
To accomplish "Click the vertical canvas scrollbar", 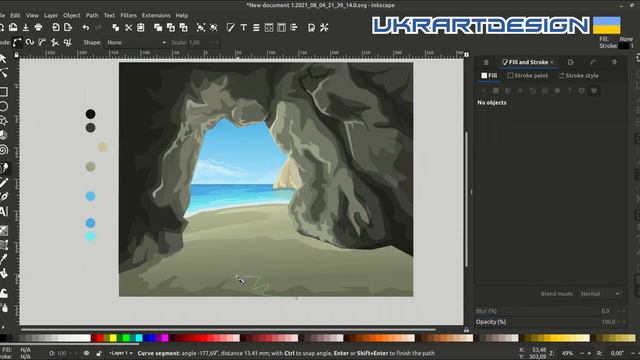I will coord(467,199).
